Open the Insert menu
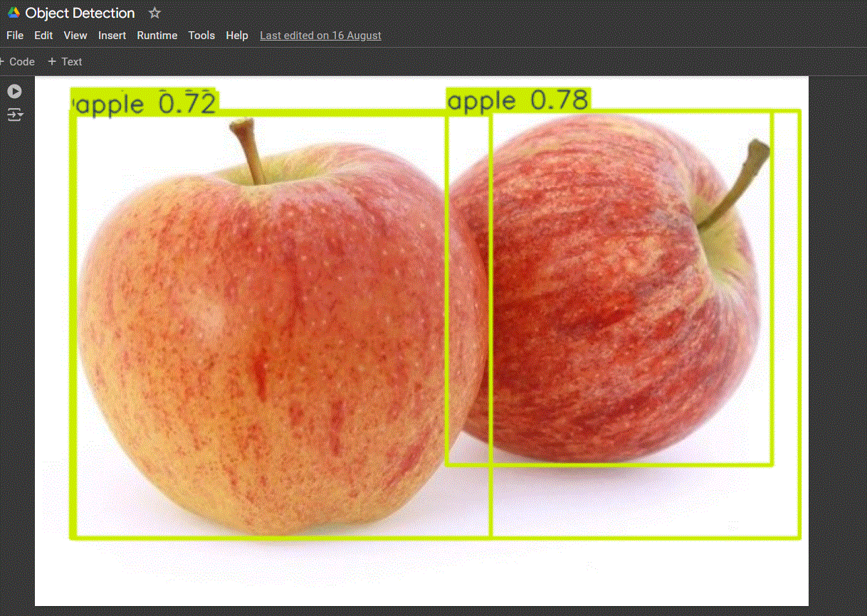This screenshot has height=616, width=867. click(112, 35)
